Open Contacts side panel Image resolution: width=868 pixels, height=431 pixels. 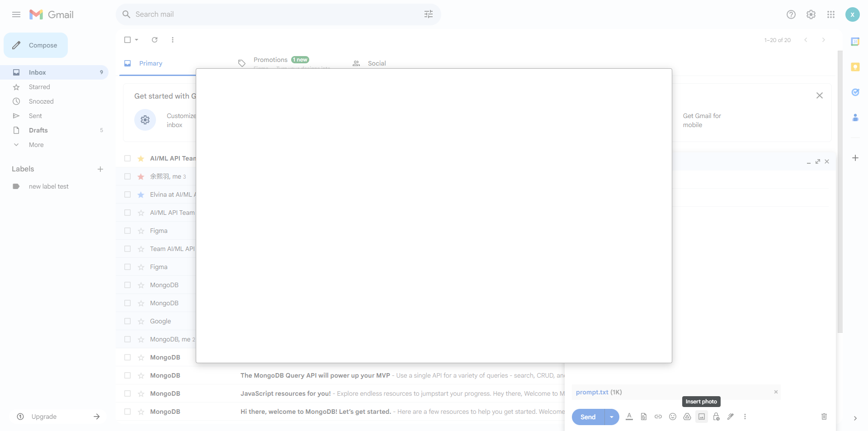pos(855,118)
